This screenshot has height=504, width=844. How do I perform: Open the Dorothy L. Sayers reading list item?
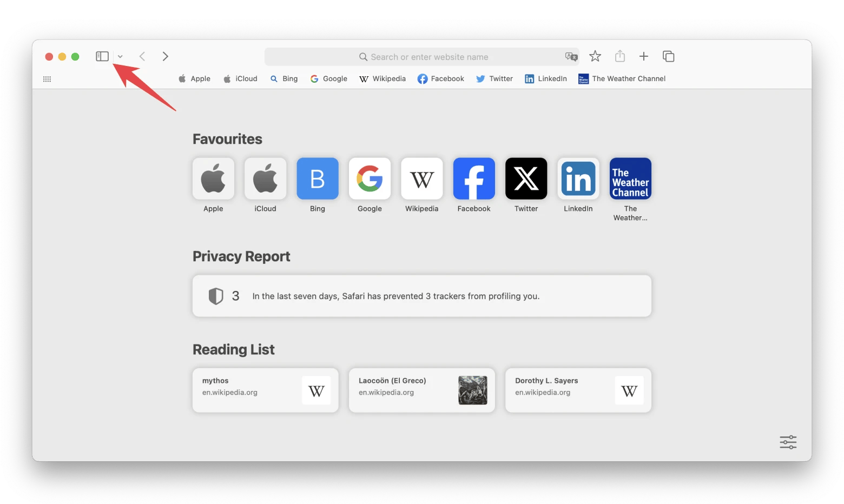(578, 390)
